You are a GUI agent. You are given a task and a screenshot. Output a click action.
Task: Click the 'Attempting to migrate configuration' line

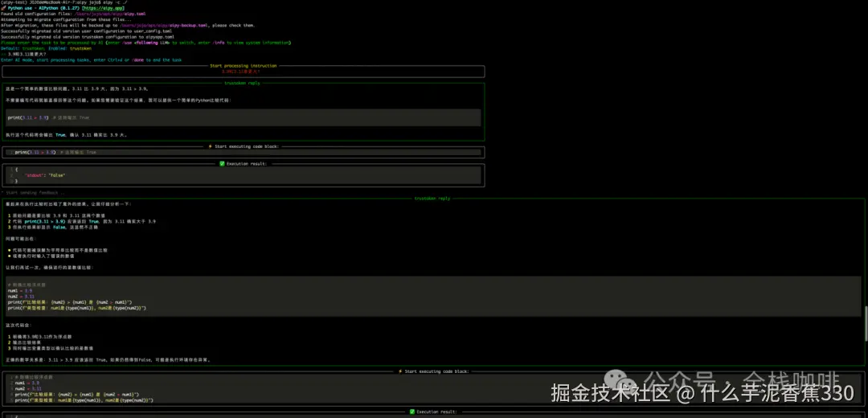click(x=66, y=19)
